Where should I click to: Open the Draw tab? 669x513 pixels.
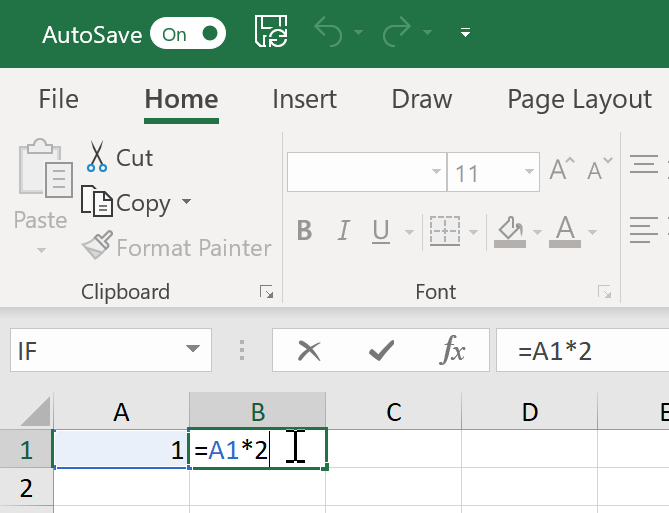click(422, 99)
